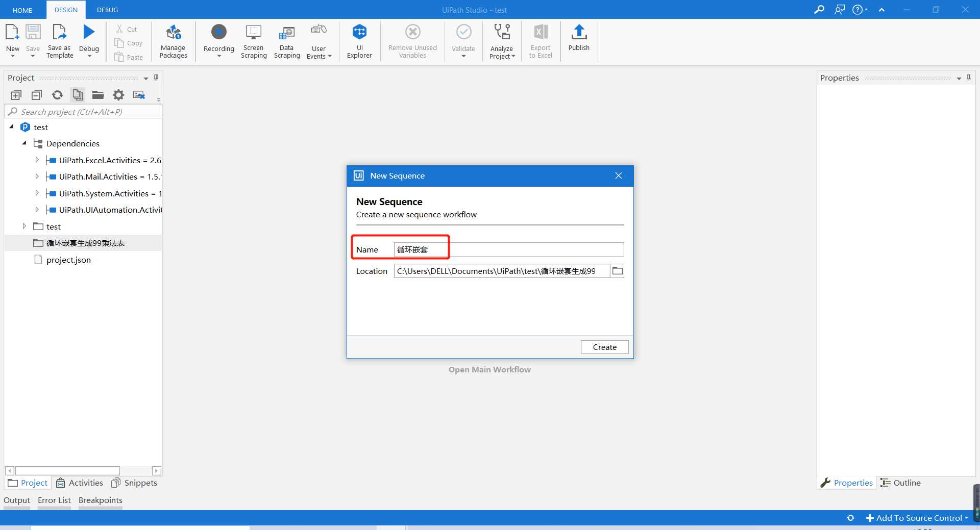
Task: Open the Snippets panel tab
Action: 134,483
